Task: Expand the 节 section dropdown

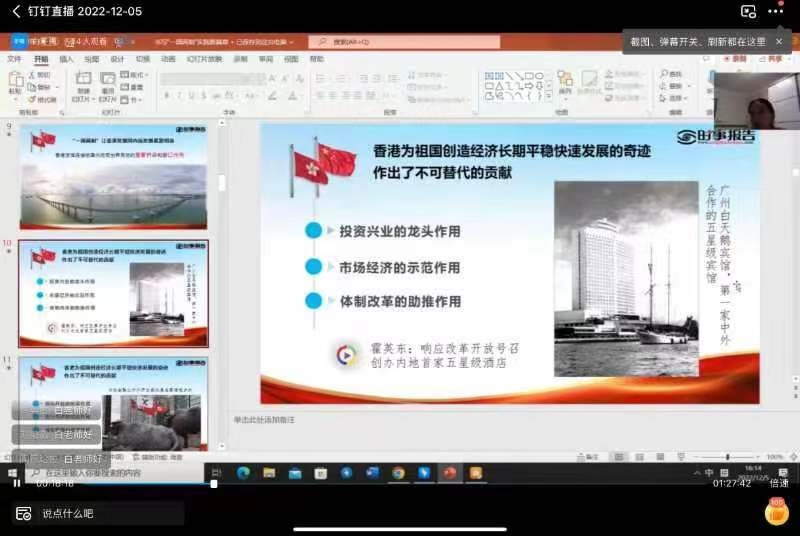Action: tap(131, 99)
